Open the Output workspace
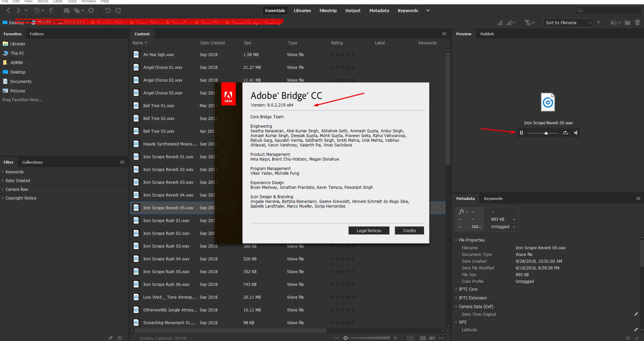The image size is (644, 341). tap(353, 10)
